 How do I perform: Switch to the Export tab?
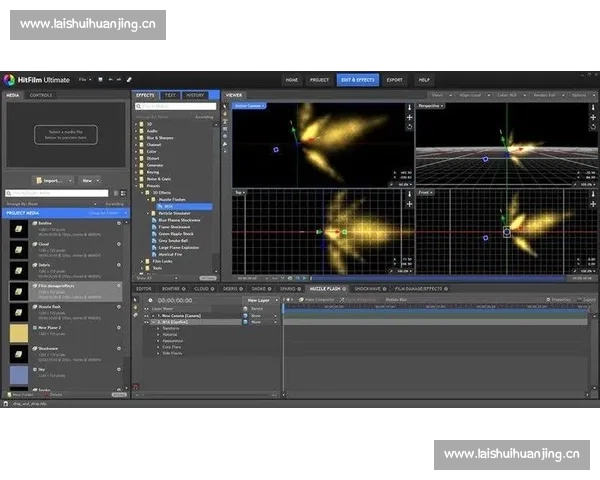[x=395, y=79]
